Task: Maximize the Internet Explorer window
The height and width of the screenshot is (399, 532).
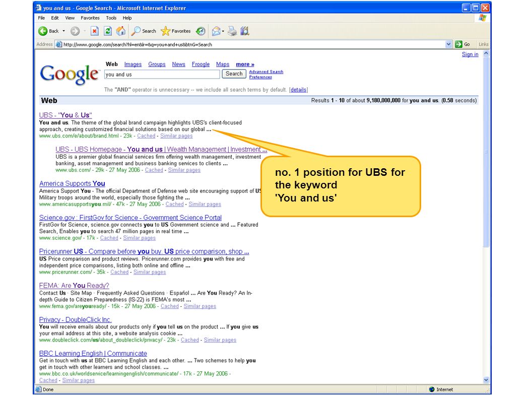Action: pos(476,8)
